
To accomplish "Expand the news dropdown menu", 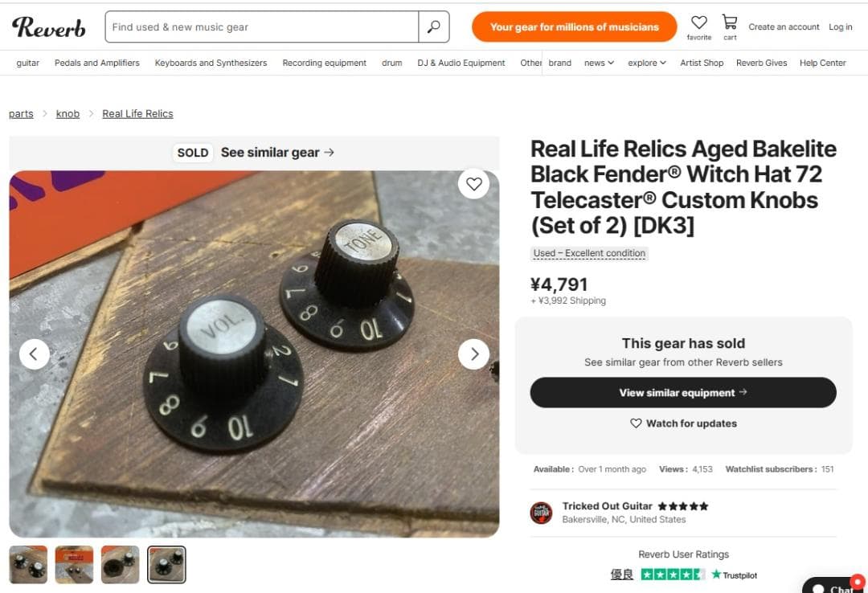I will [599, 63].
